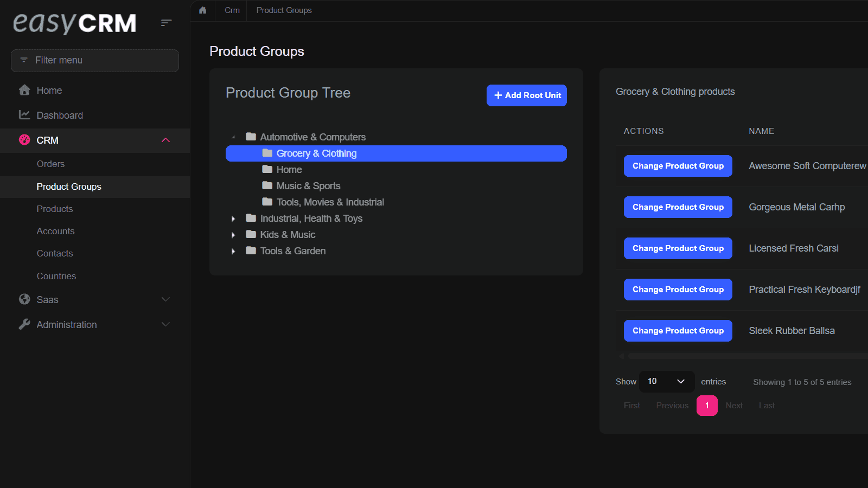Click the Tools & Garden folder icon
The height and width of the screenshot is (488, 868).
point(251,251)
